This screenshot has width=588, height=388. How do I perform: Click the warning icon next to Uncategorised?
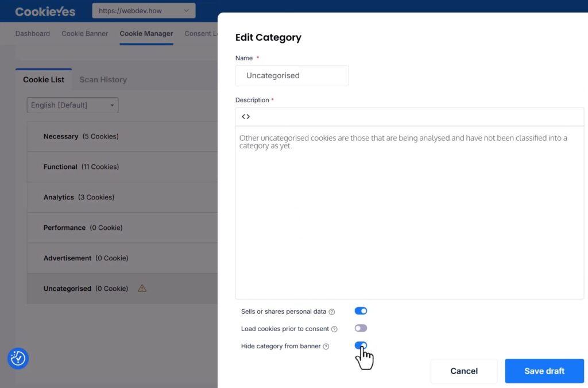tap(142, 289)
